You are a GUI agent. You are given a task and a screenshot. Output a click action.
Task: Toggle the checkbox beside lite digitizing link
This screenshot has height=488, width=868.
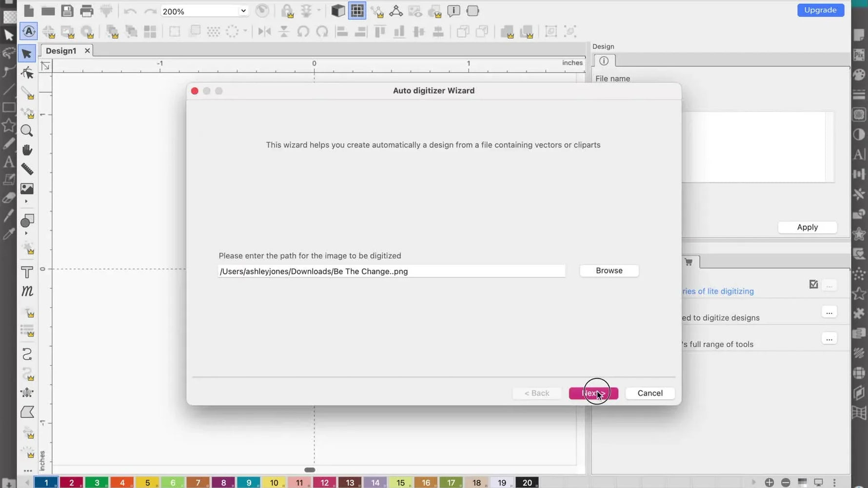pyautogui.click(x=813, y=284)
